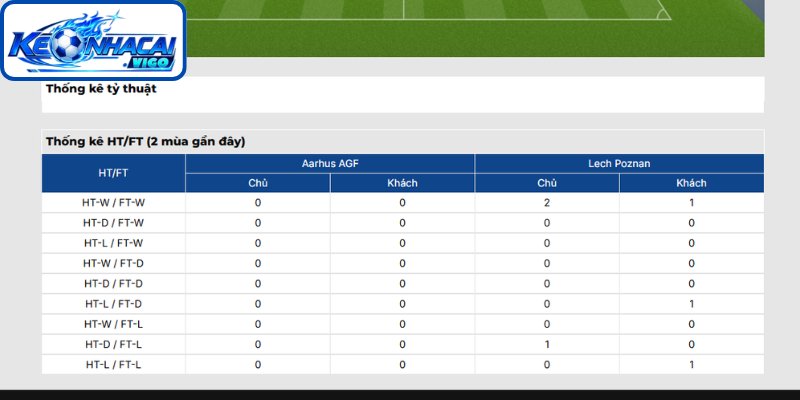Click the HT/FT column header
Screen dimensions: 800x400
click(113, 173)
